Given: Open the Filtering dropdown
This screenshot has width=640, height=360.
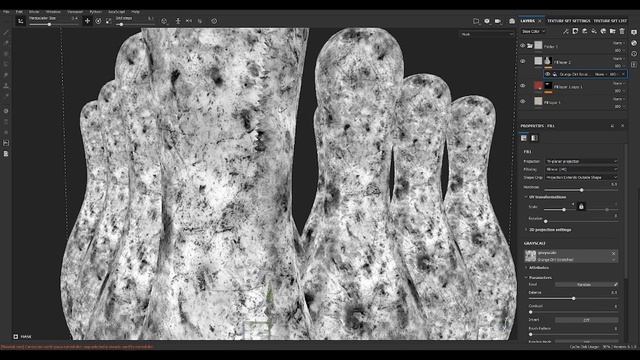Looking at the screenshot, I should (x=581, y=169).
